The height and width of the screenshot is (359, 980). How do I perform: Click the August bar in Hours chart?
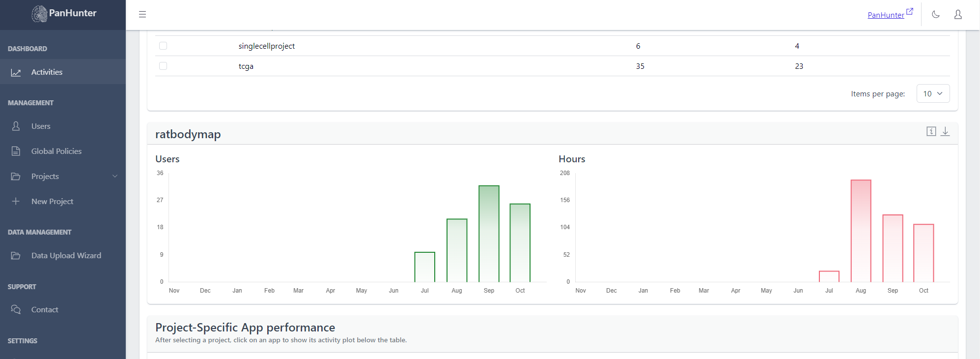tap(861, 231)
